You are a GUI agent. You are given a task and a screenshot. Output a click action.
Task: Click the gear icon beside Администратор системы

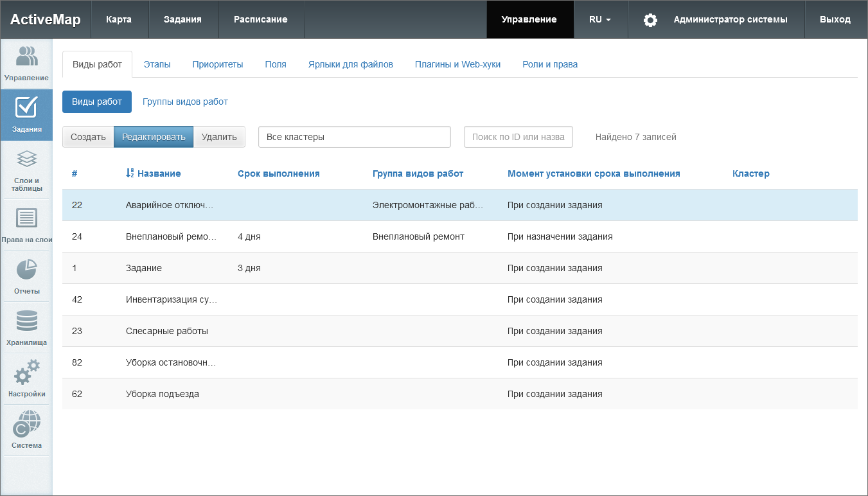coord(650,20)
